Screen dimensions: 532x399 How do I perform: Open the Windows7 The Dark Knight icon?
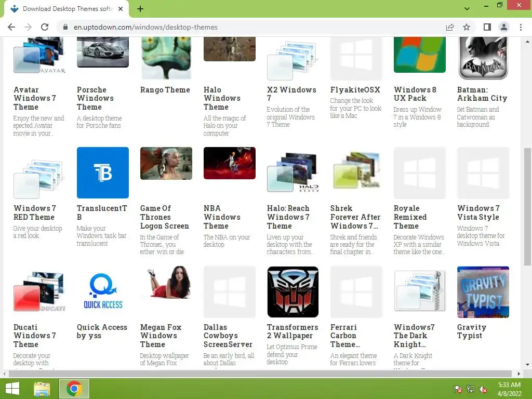tap(420, 291)
